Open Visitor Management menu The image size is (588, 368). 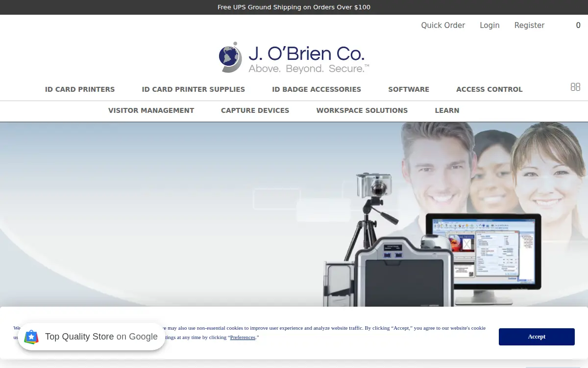(151, 110)
